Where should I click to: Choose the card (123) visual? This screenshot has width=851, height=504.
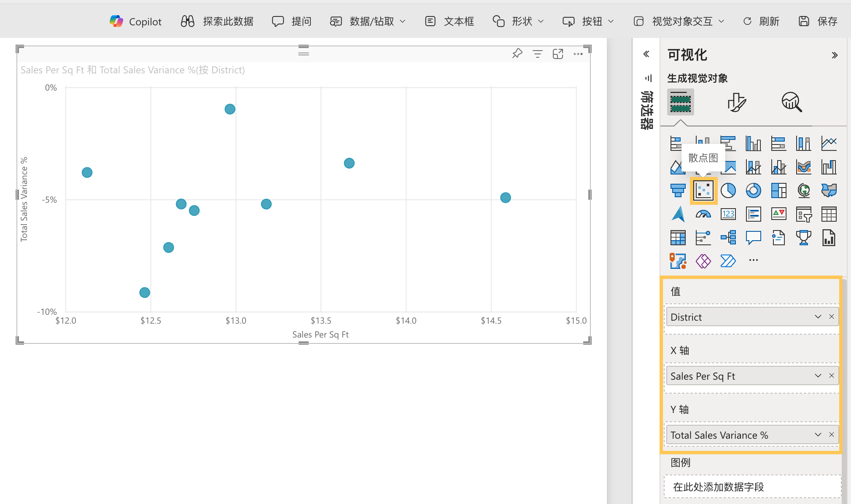pyautogui.click(x=728, y=214)
